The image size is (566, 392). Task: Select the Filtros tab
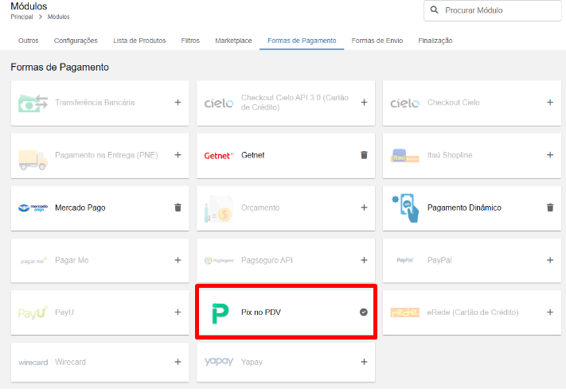(x=190, y=41)
